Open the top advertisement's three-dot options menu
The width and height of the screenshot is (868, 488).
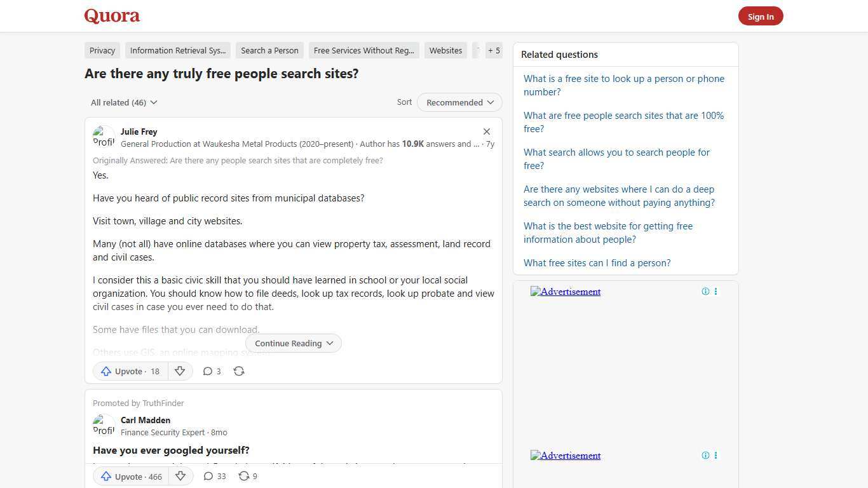(x=715, y=291)
